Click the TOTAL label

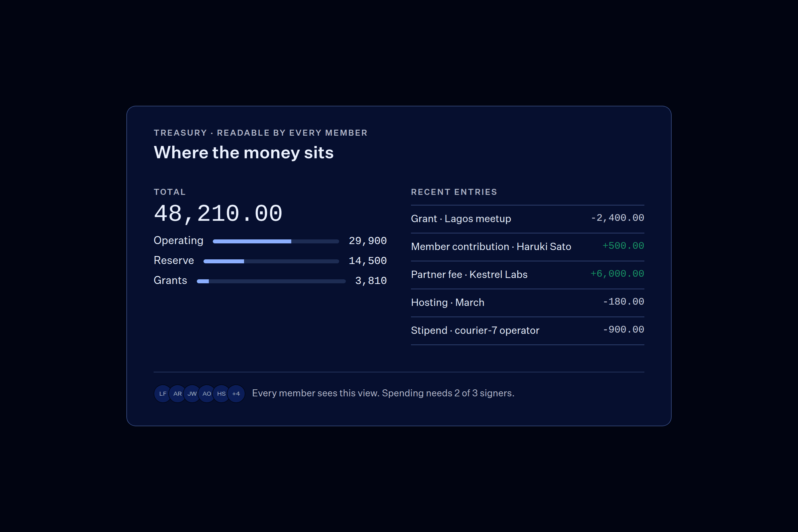tap(170, 192)
